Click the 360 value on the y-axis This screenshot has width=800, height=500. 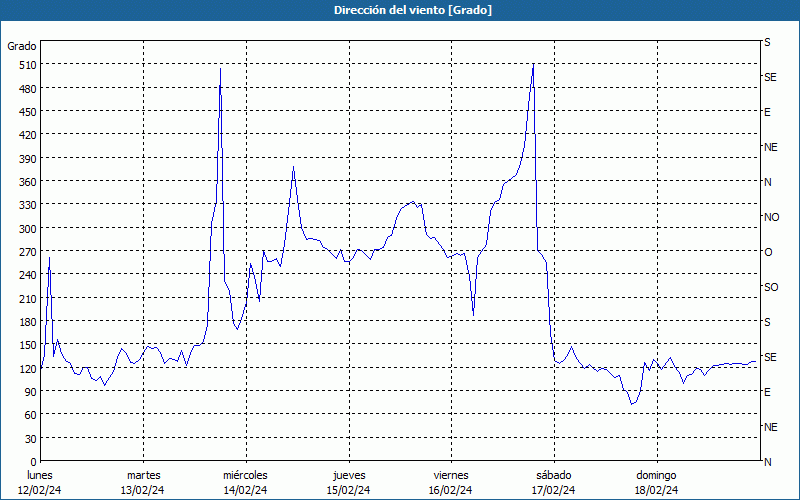pyautogui.click(x=28, y=182)
